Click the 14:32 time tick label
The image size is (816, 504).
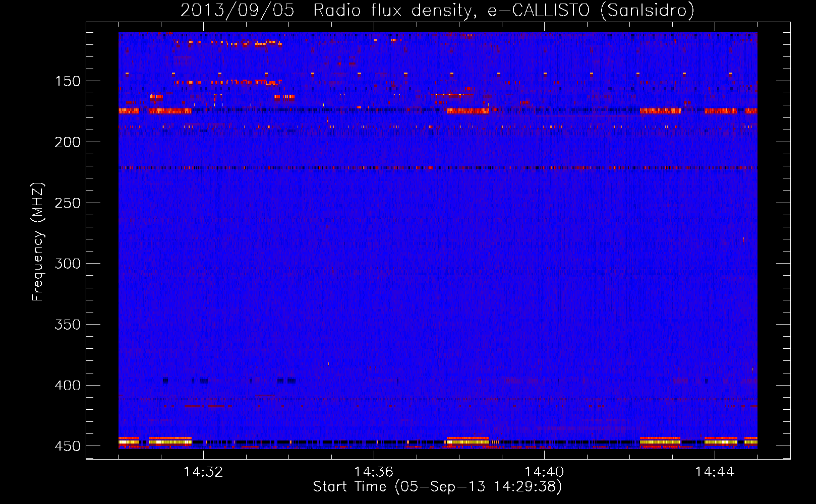click(203, 472)
